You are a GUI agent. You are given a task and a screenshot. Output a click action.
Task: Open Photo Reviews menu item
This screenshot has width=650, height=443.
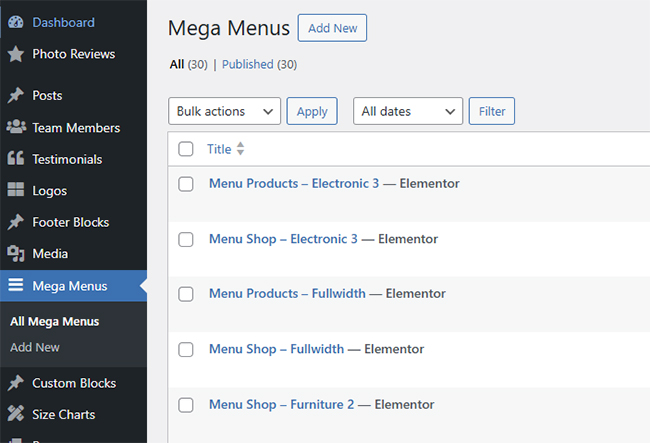pyautogui.click(x=74, y=54)
